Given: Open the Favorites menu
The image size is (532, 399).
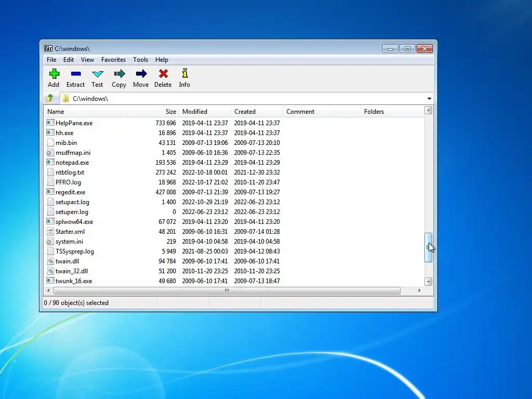Looking at the screenshot, I should [114, 60].
